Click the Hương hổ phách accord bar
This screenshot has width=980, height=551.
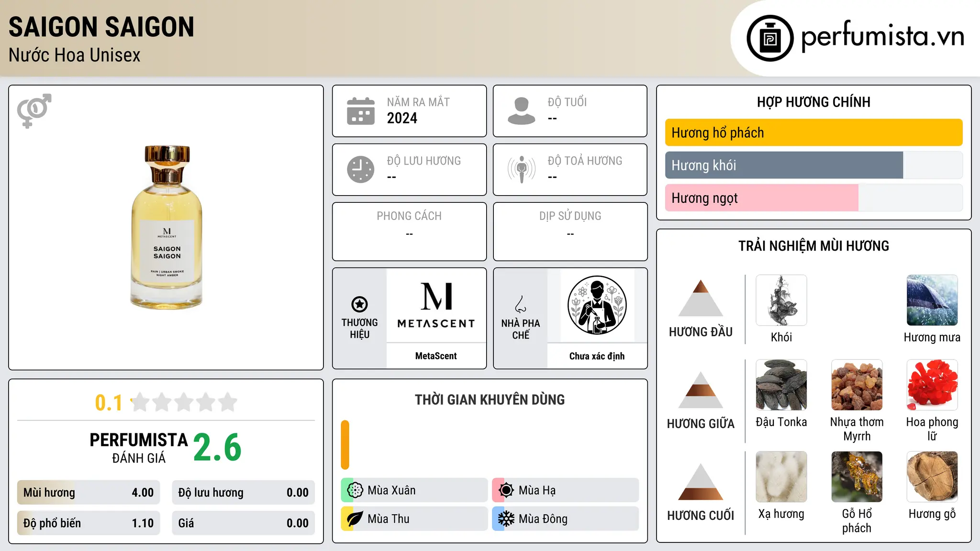(814, 132)
